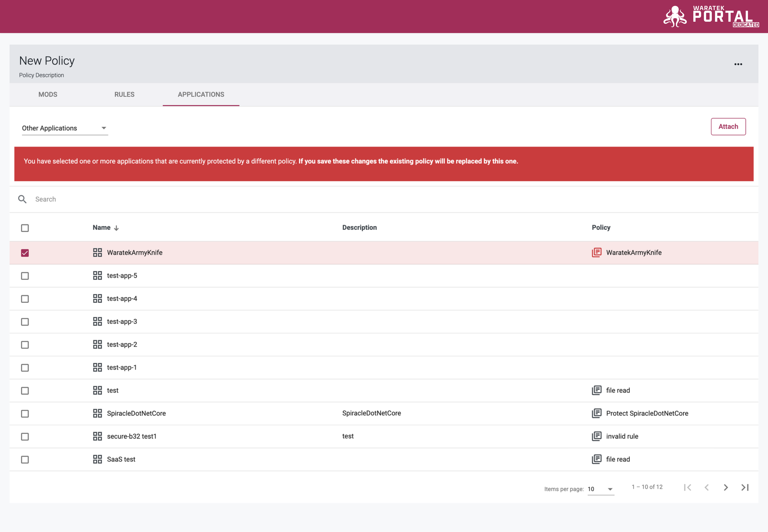768x532 pixels.
Task: Click the Policy column header
Action: (x=601, y=228)
